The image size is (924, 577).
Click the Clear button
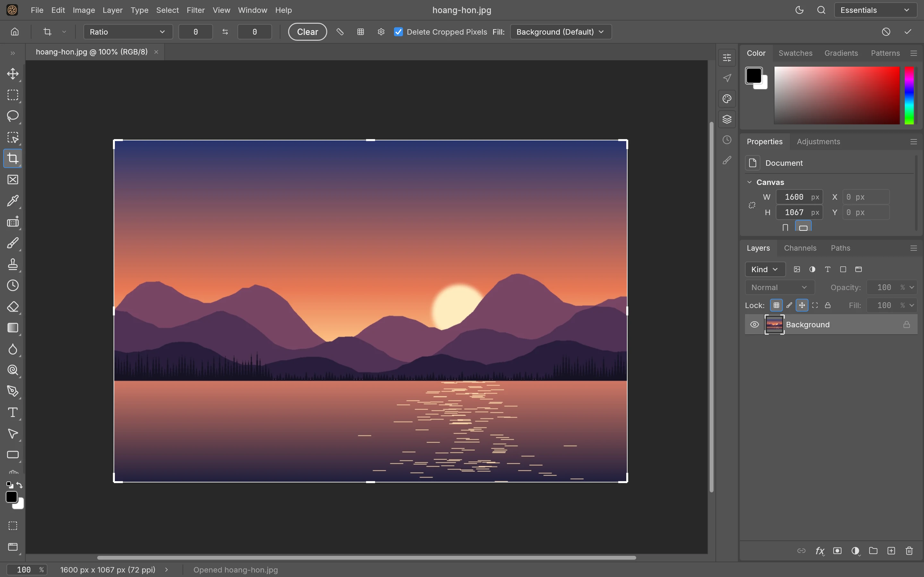pyautogui.click(x=307, y=32)
